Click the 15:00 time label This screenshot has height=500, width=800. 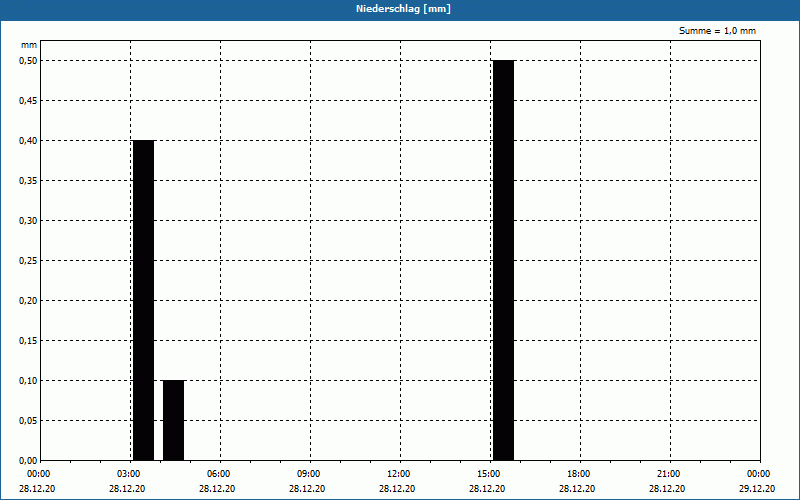(x=488, y=474)
